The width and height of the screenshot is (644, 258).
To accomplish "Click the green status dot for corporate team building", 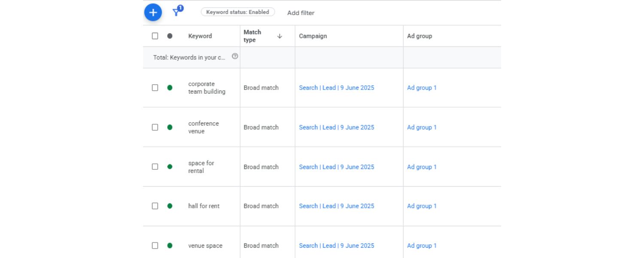I will click(170, 88).
